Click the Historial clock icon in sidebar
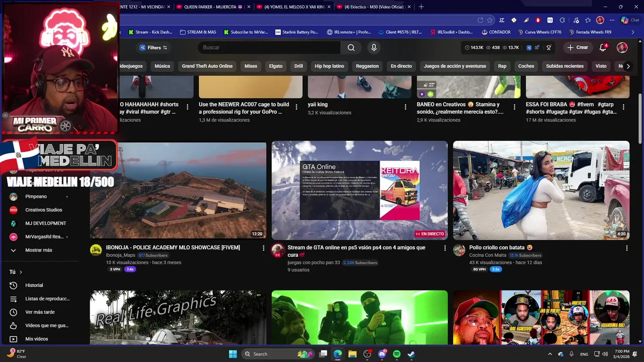Viewport: 644px width, 362px height. coord(14,285)
